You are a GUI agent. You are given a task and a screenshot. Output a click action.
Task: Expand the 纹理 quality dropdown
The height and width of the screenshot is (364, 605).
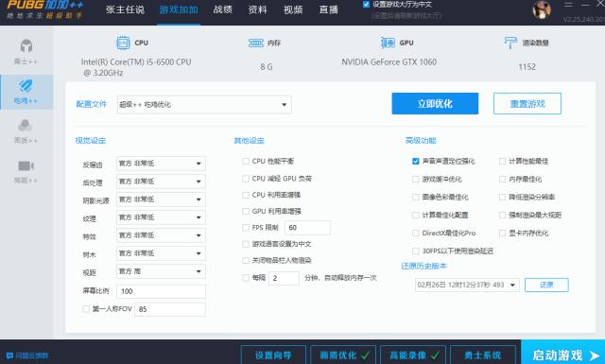coord(161,217)
